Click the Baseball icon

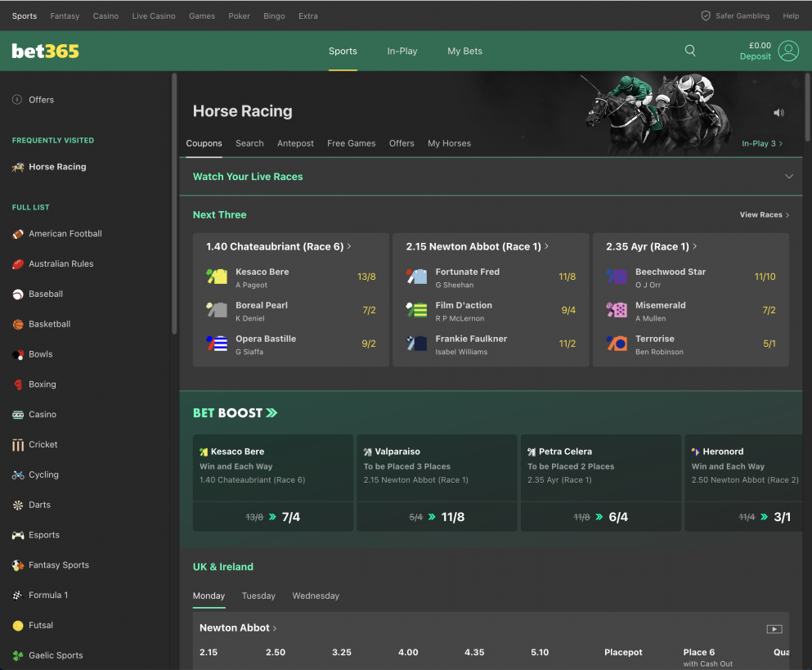(18, 295)
